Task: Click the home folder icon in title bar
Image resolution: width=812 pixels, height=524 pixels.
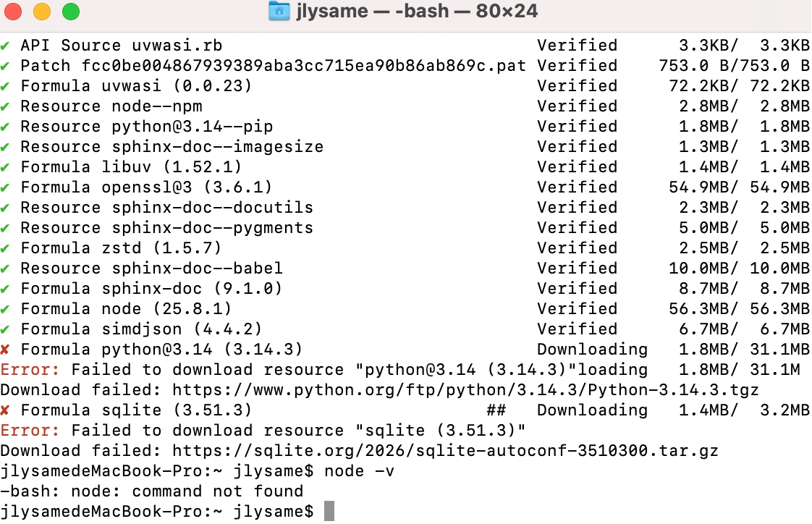Action: click(x=279, y=12)
